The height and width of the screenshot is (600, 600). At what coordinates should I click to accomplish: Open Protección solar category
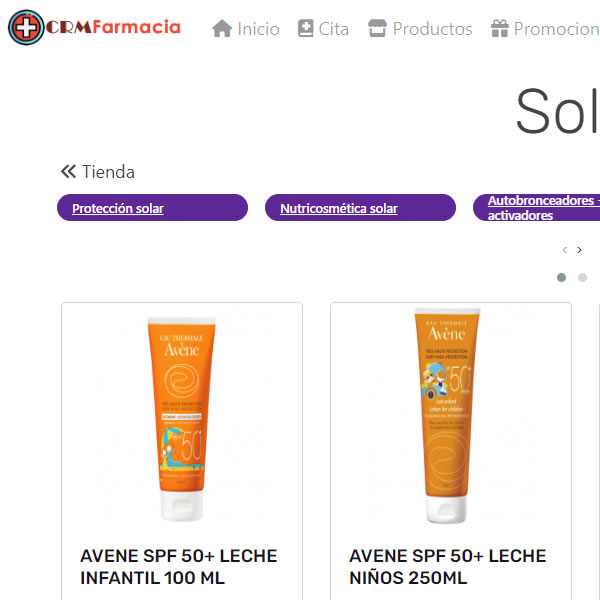click(152, 208)
